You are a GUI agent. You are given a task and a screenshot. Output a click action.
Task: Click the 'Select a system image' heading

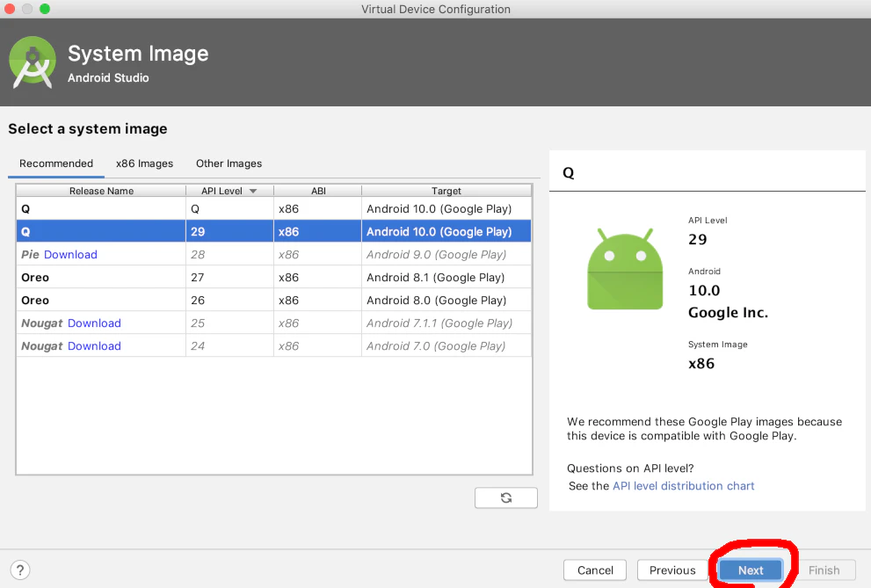88,129
